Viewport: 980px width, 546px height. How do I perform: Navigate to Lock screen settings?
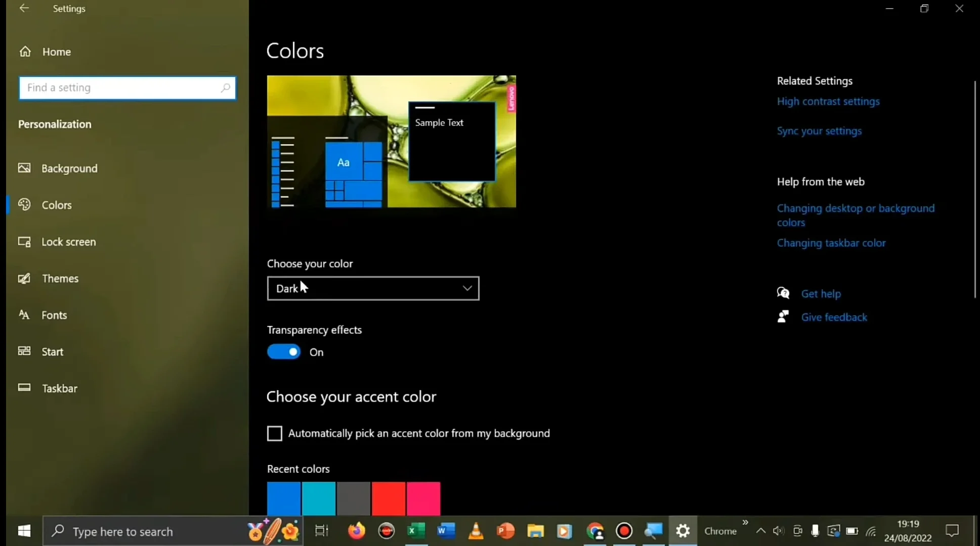[68, 241]
